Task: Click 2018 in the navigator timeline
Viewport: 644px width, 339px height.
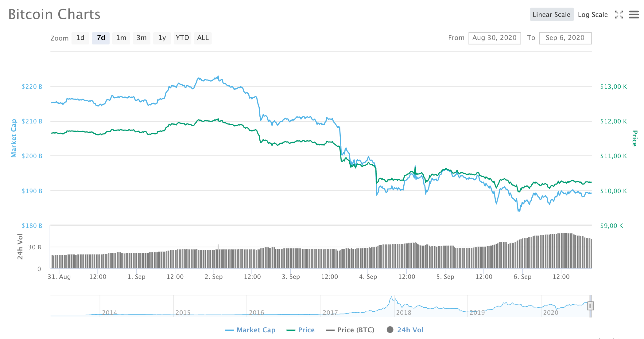Action: [403, 312]
